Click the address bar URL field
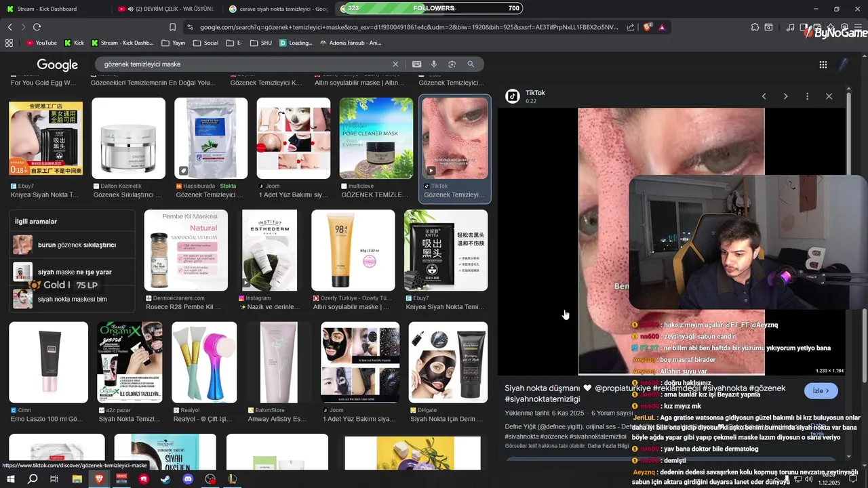This screenshot has width=868, height=488. click(409, 27)
